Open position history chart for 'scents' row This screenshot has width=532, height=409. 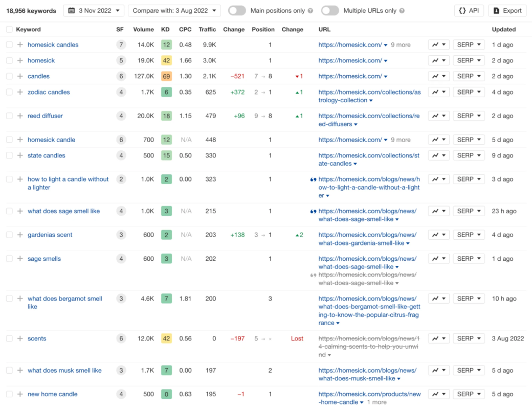click(439, 338)
